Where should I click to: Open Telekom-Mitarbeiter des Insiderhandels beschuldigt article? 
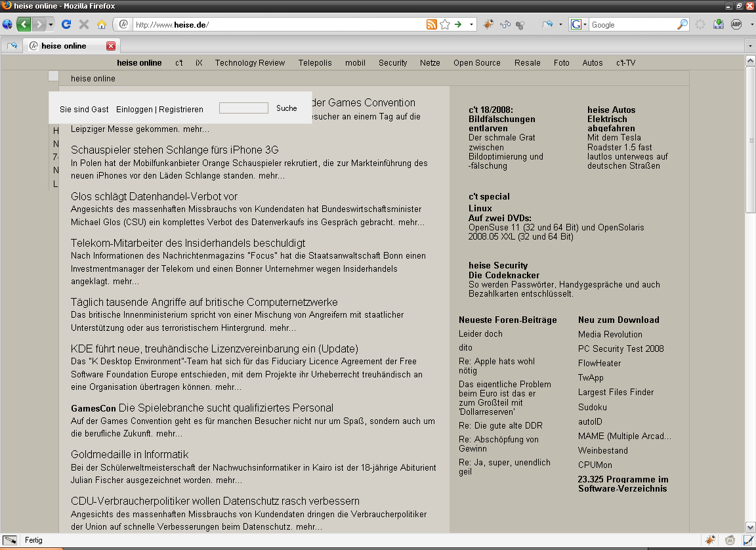click(188, 243)
